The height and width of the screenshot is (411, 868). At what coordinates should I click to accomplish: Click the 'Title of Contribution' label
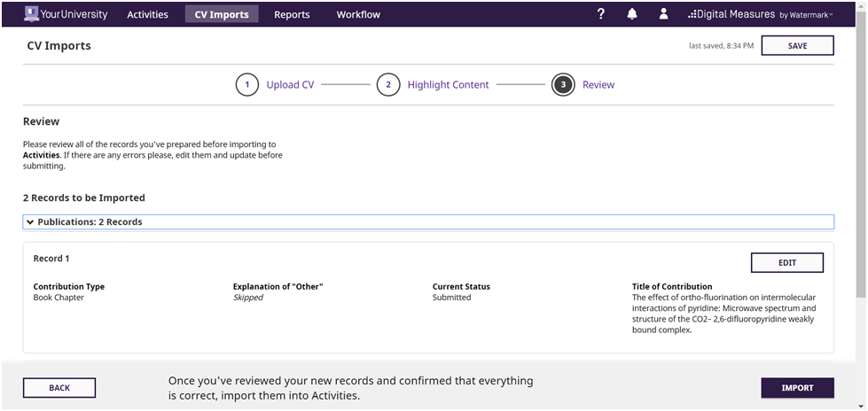(672, 286)
